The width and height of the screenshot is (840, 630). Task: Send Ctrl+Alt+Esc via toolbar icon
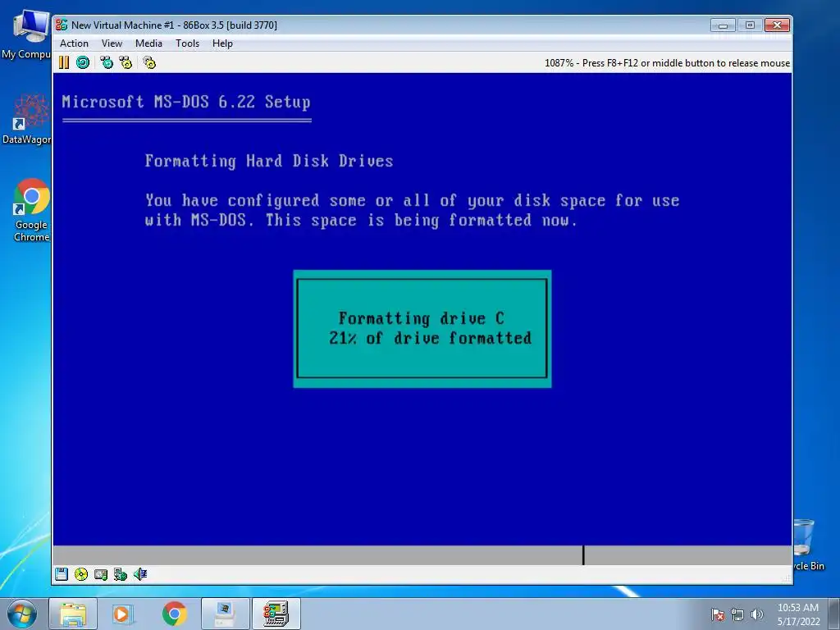(x=126, y=62)
